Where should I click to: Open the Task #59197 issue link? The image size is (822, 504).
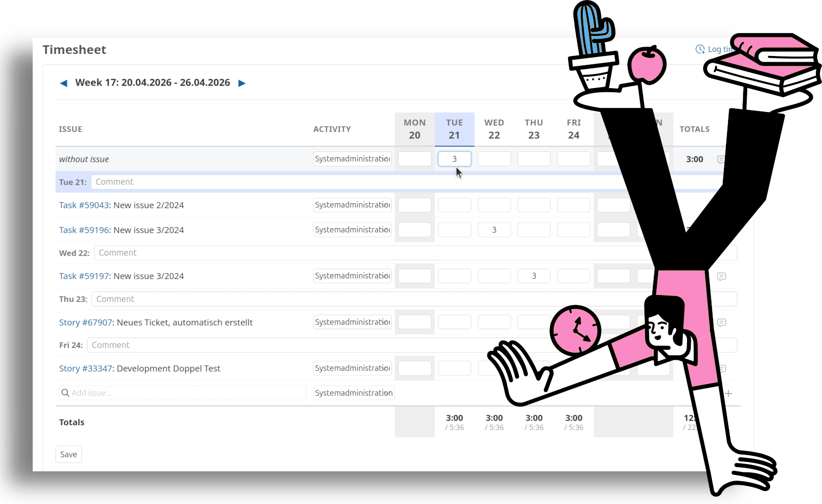click(84, 276)
